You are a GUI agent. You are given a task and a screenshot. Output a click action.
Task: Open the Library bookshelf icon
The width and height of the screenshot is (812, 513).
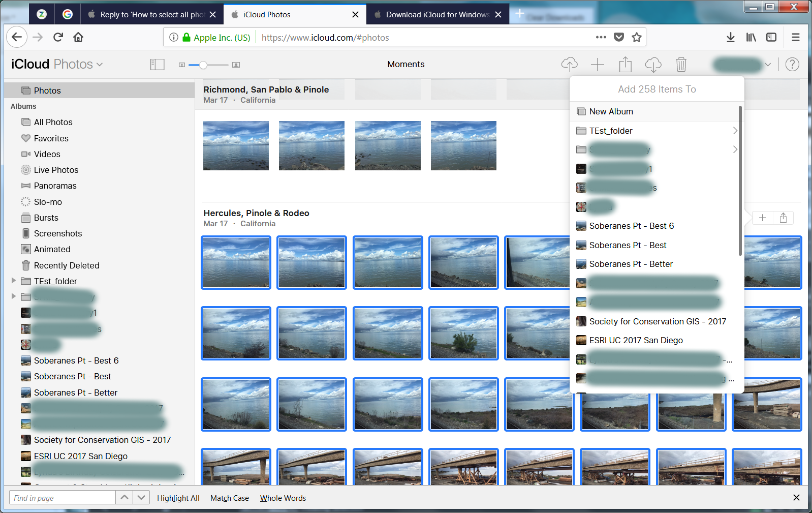click(x=751, y=37)
